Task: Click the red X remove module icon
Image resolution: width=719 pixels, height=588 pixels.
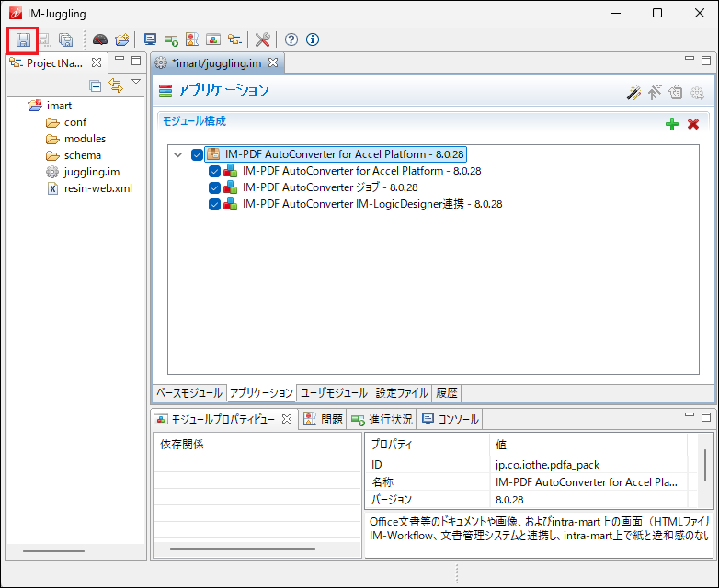Action: click(x=692, y=124)
